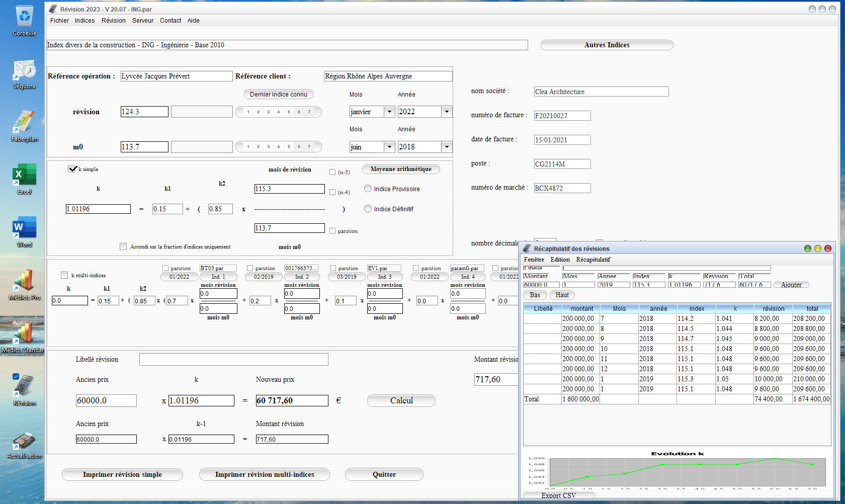The width and height of the screenshot is (845, 504).
Task: Open the Faberplan desktop shortcut
Action: 24,126
